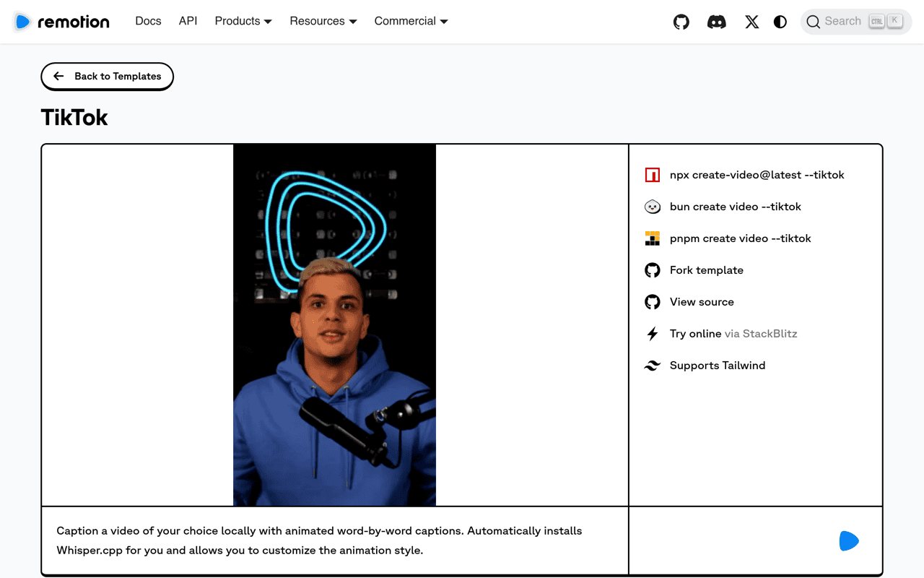Toggle dark/light mode with the half-circle icon
The height and width of the screenshot is (578, 924).
[x=780, y=22]
